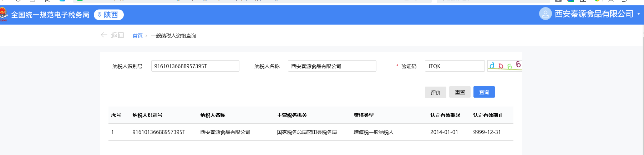This screenshot has height=155, width=644.
Task: Click the location pin icon beside 陕西
Action: point(100,15)
